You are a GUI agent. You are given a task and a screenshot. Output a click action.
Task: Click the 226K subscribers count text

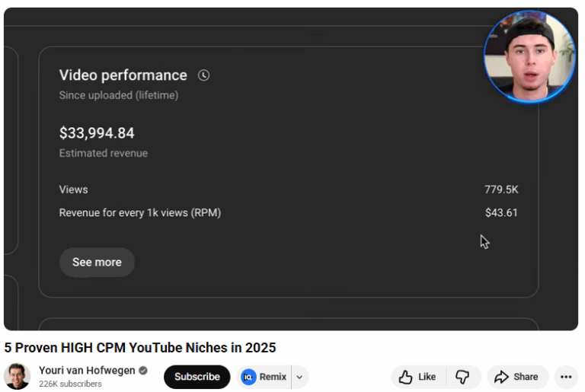click(70, 384)
